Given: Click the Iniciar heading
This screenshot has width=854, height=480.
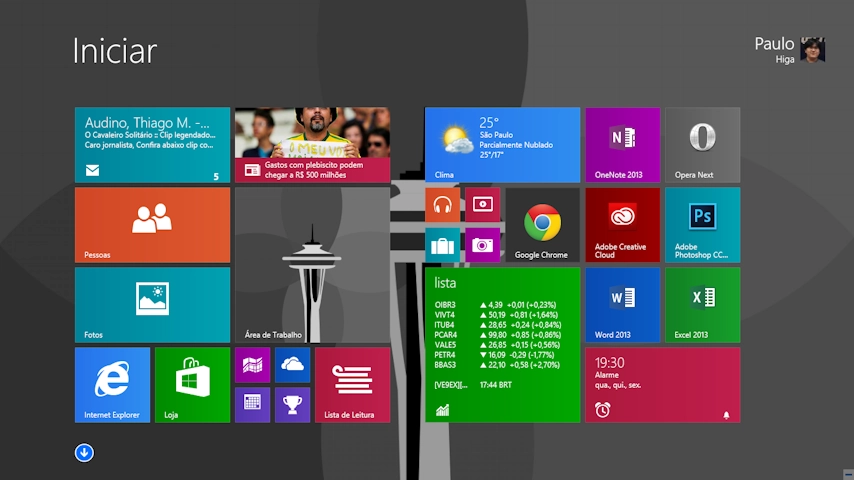Looking at the screenshot, I should tap(115, 52).
